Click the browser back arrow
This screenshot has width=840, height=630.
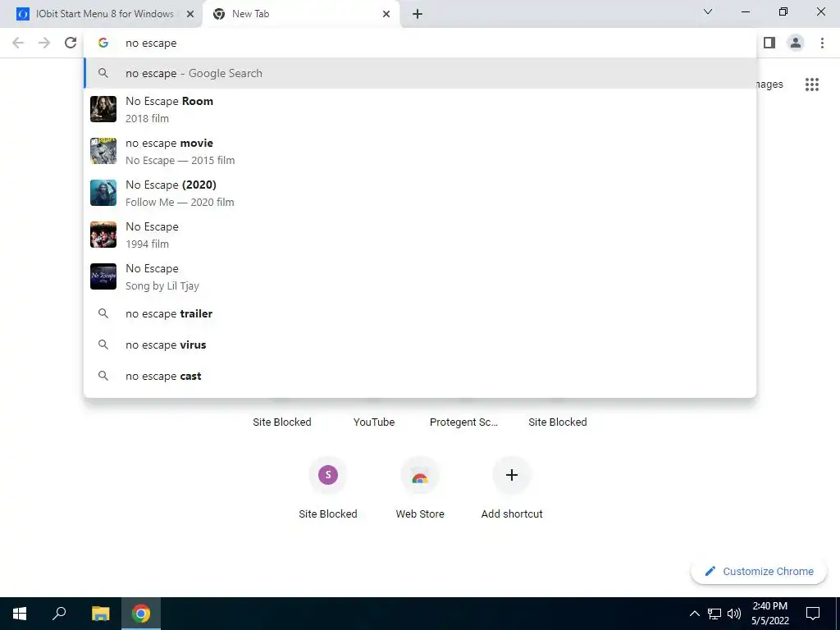[18, 43]
